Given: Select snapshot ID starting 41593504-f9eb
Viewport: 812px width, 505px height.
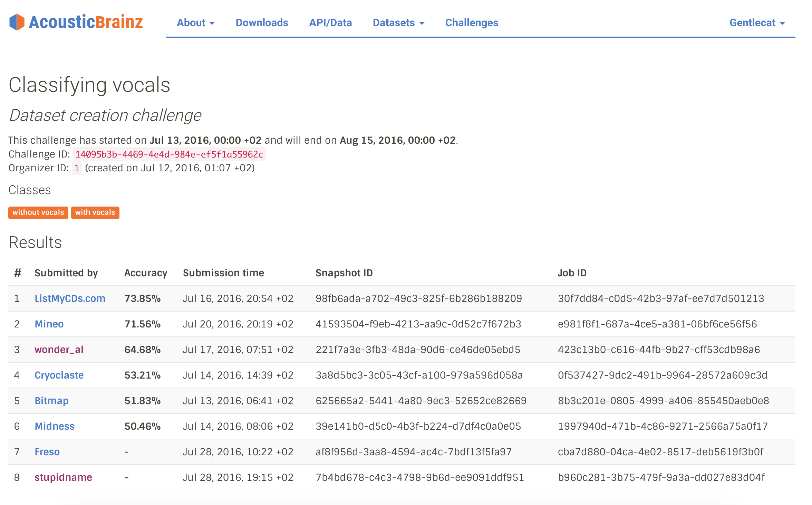Looking at the screenshot, I should click(418, 324).
